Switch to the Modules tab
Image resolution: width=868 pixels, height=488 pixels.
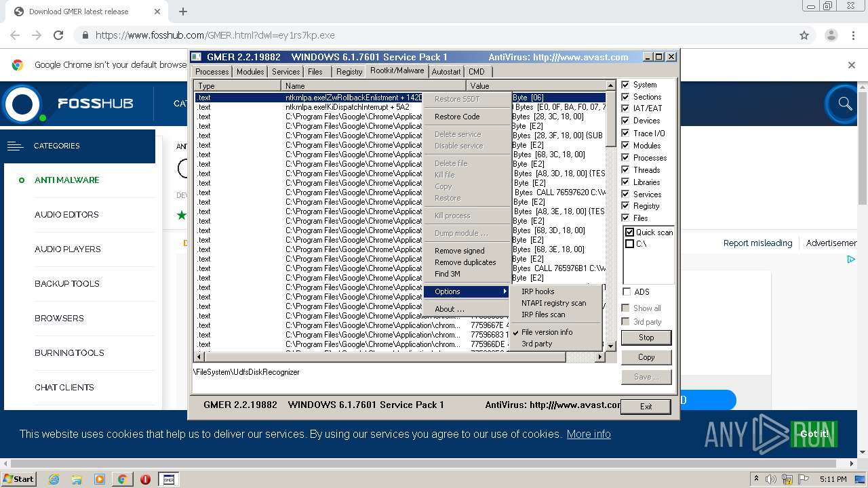pos(250,72)
